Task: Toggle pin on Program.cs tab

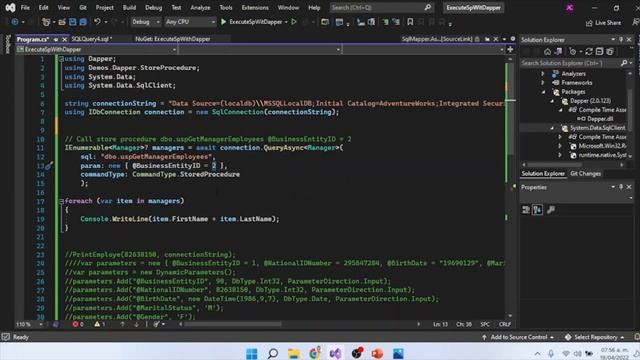Action: 56,40
